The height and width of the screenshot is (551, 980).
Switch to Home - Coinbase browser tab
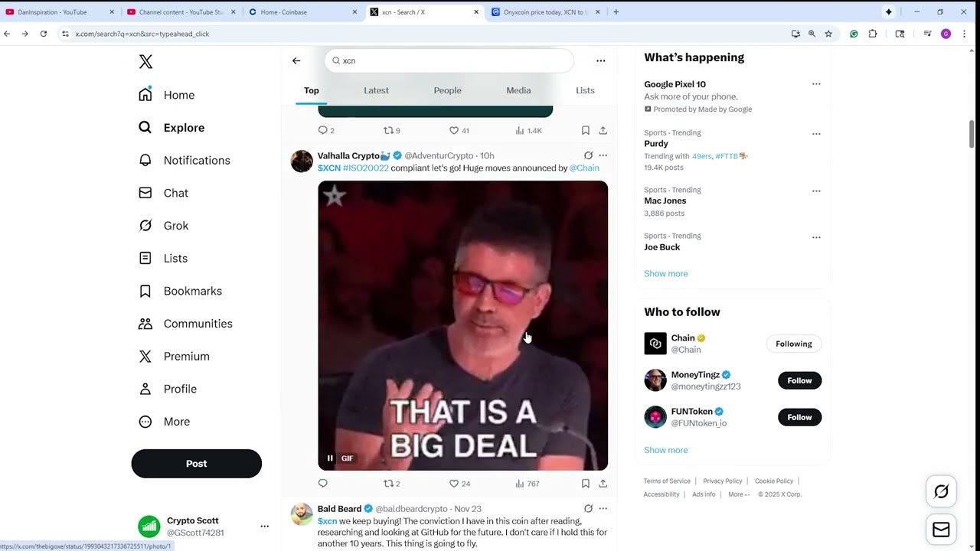[303, 12]
